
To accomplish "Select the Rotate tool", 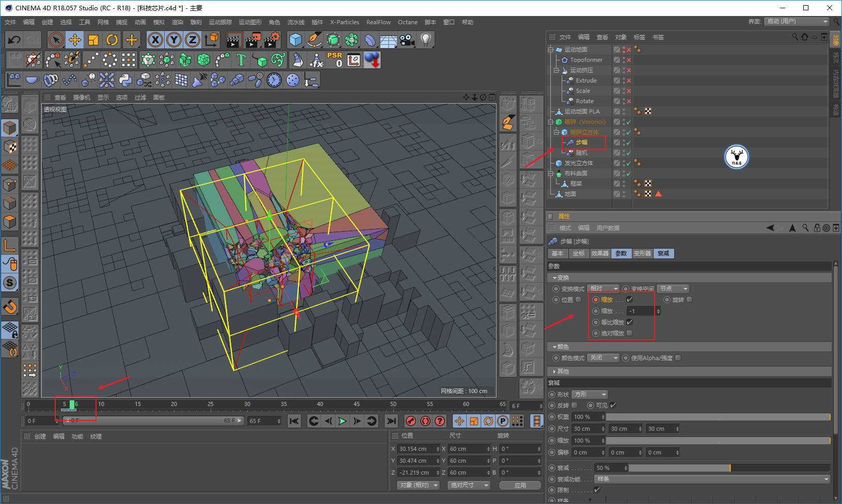I will [x=112, y=40].
